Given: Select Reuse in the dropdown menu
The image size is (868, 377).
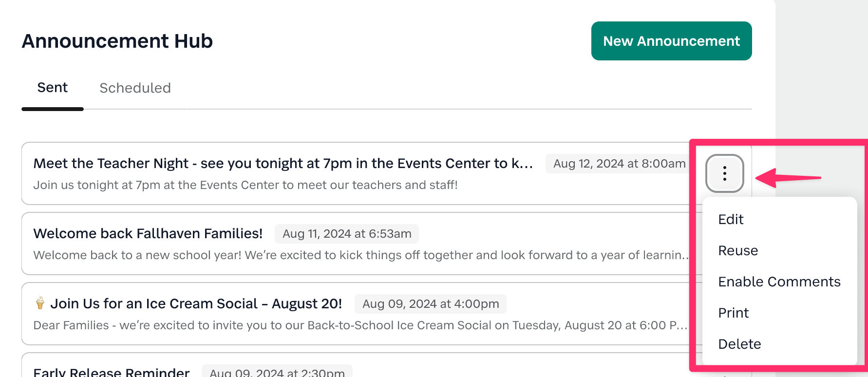Looking at the screenshot, I should point(738,250).
